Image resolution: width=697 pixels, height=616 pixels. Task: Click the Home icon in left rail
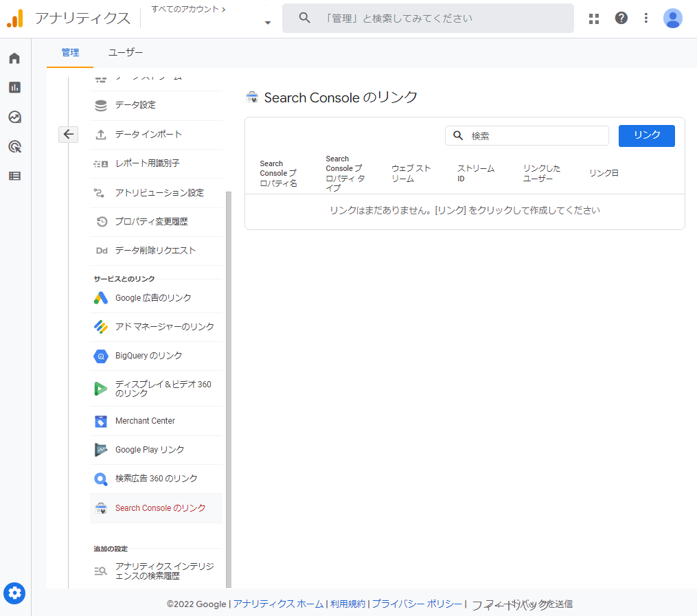[x=14, y=58]
